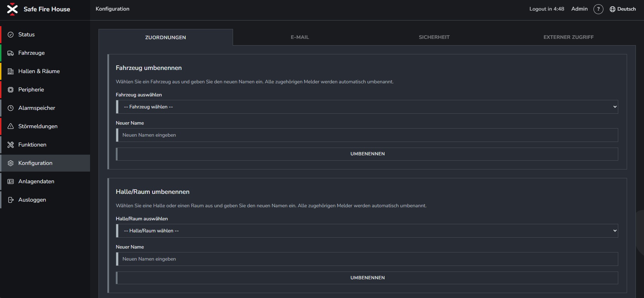Select Konfiguration in the sidebar

(x=46, y=163)
